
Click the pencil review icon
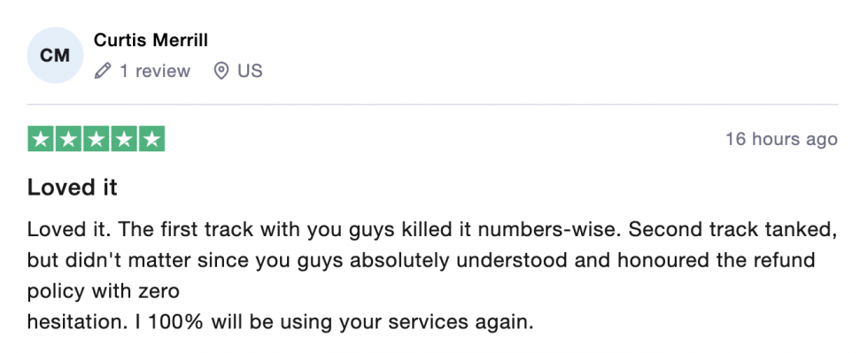(x=103, y=71)
